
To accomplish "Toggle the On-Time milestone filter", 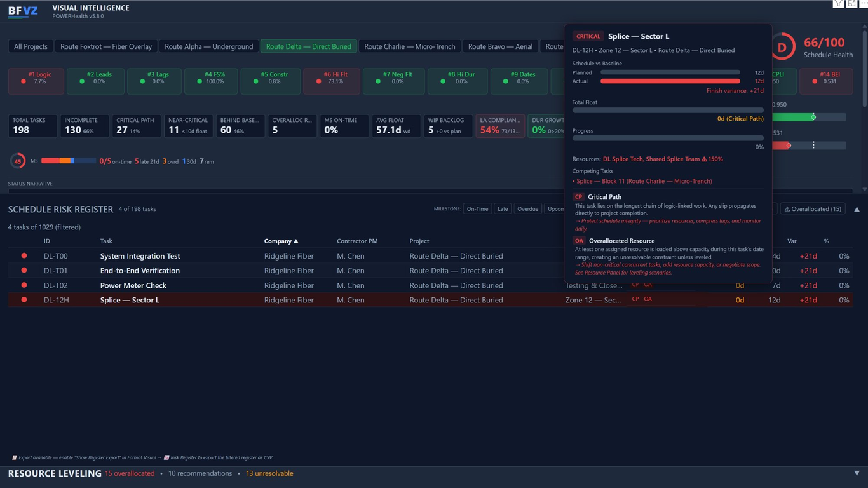I will [477, 209].
